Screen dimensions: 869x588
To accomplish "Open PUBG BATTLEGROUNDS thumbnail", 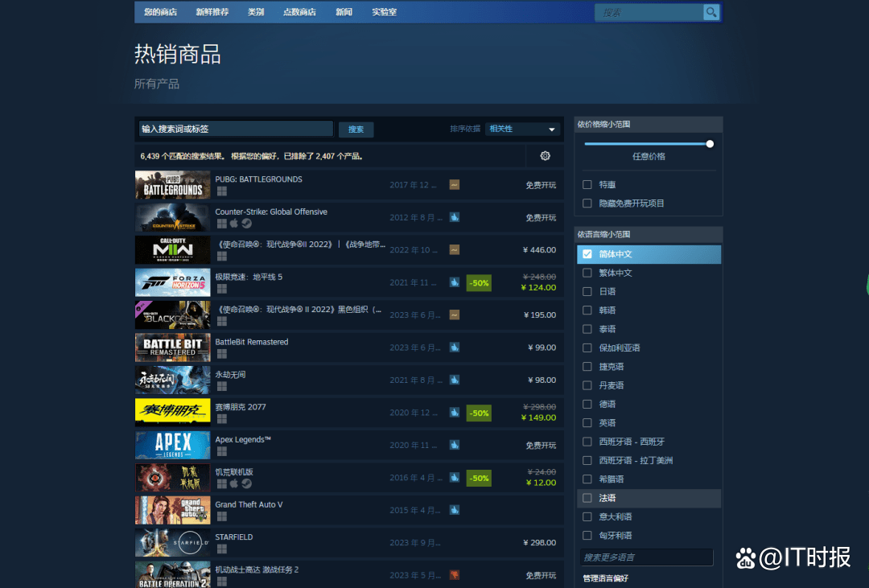I will pyautogui.click(x=173, y=185).
